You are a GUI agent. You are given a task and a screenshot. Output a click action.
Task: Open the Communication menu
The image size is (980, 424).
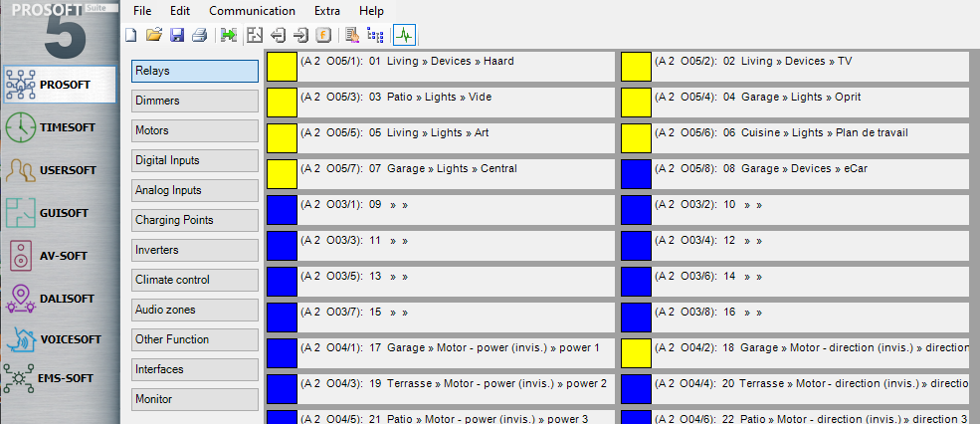click(x=252, y=10)
